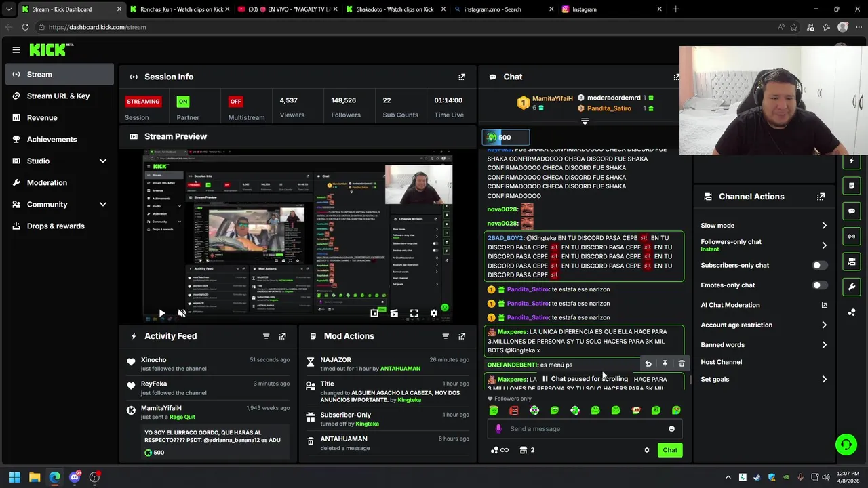Toggle the wrench widget in right sidebar
Image resolution: width=868 pixels, height=488 pixels.
pos(852,287)
